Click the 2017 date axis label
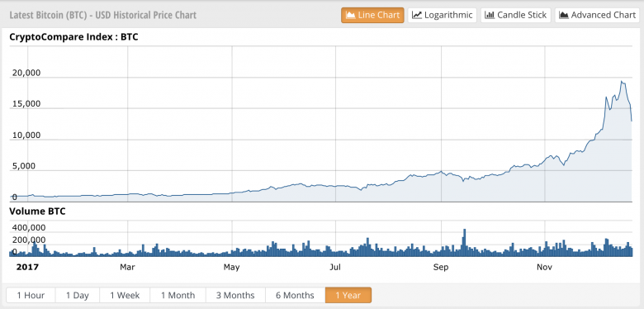644x309 pixels. click(27, 268)
